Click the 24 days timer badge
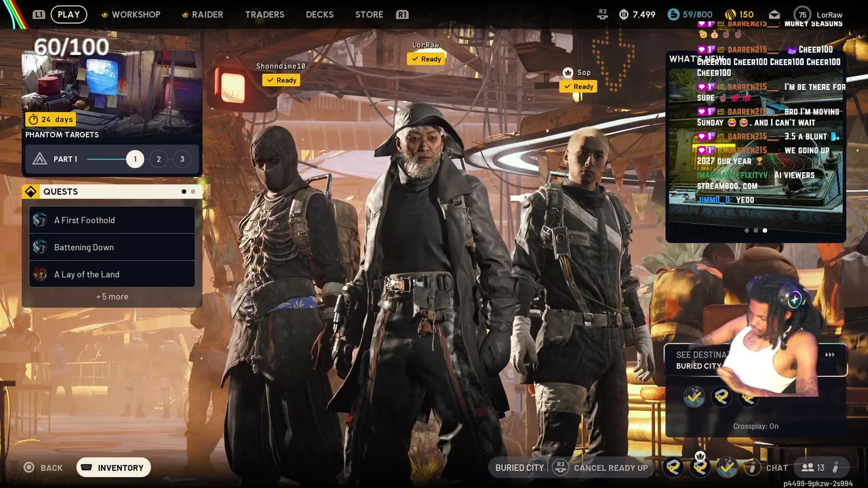Image resolution: width=868 pixels, height=488 pixels. tap(51, 119)
